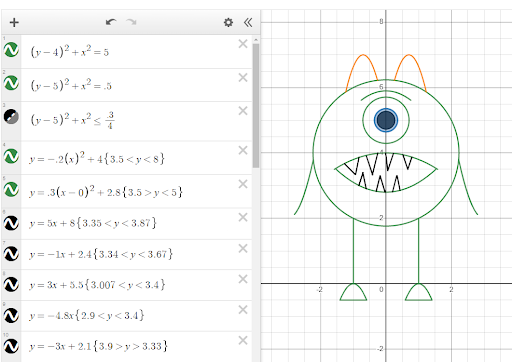This screenshot has height=362, width=512.
Task: Edit the formula (y−5)²+x²=.5
Action: click(x=71, y=85)
